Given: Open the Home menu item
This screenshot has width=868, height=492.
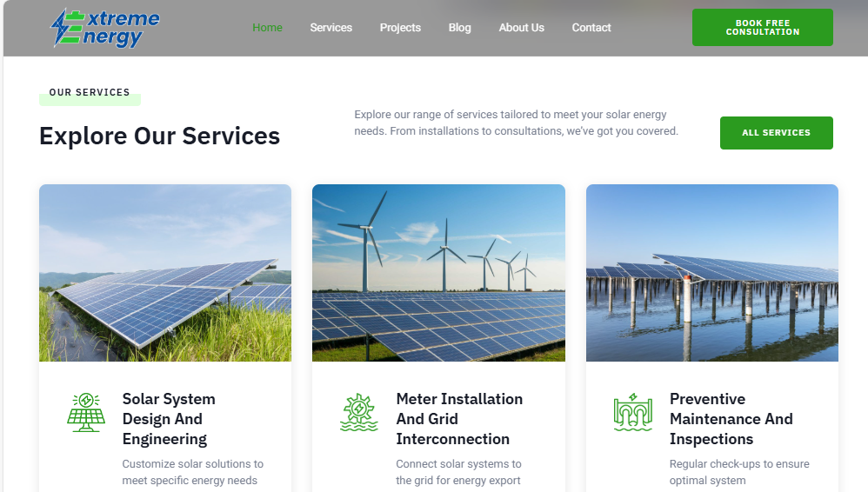Looking at the screenshot, I should (267, 28).
